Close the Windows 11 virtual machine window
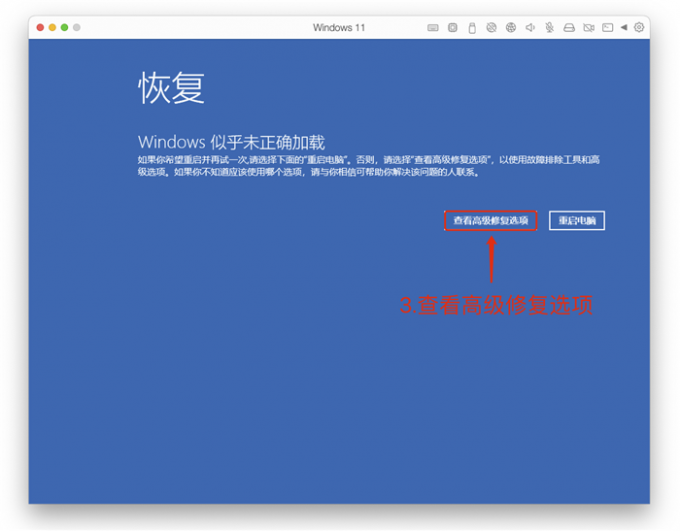Screen dimensions: 680x531 [40, 27]
